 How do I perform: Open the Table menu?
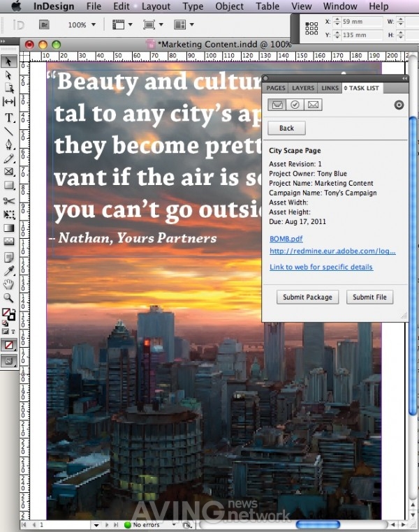coord(267,6)
